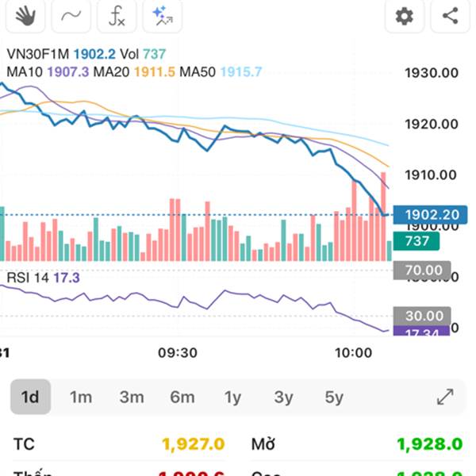Click the MA10 legend value
The image size is (476, 476).
67,71
